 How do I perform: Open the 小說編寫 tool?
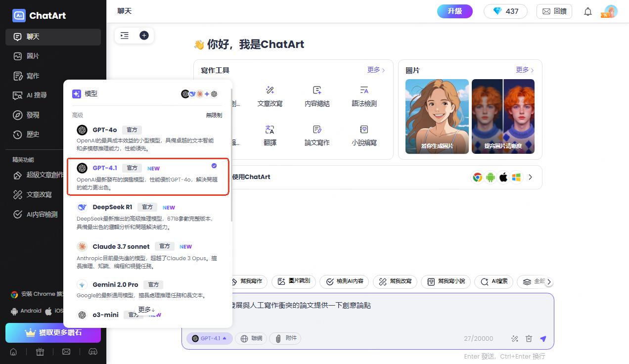point(364,136)
